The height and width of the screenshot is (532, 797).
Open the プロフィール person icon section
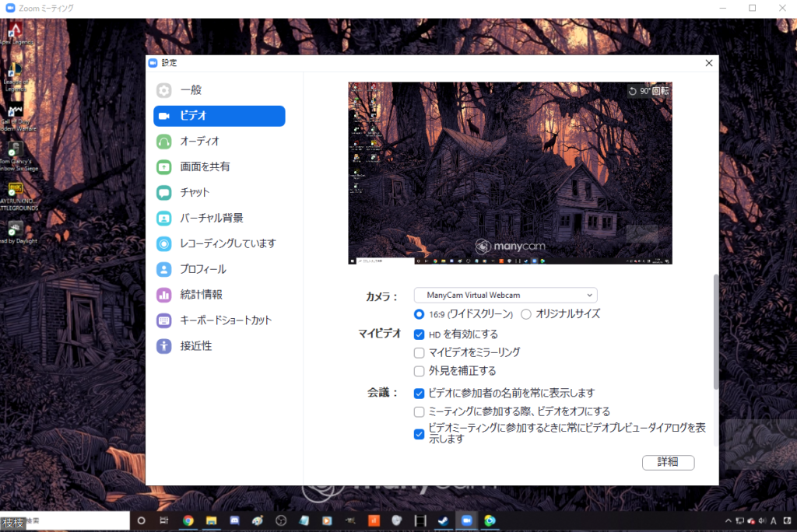[x=163, y=269]
